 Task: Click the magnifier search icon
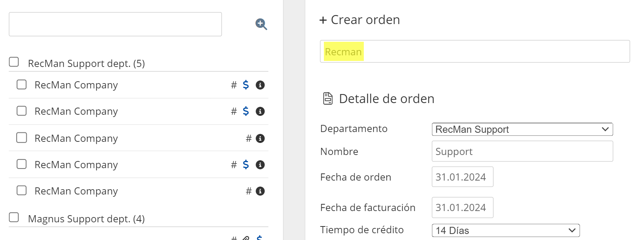pyautogui.click(x=261, y=24)
